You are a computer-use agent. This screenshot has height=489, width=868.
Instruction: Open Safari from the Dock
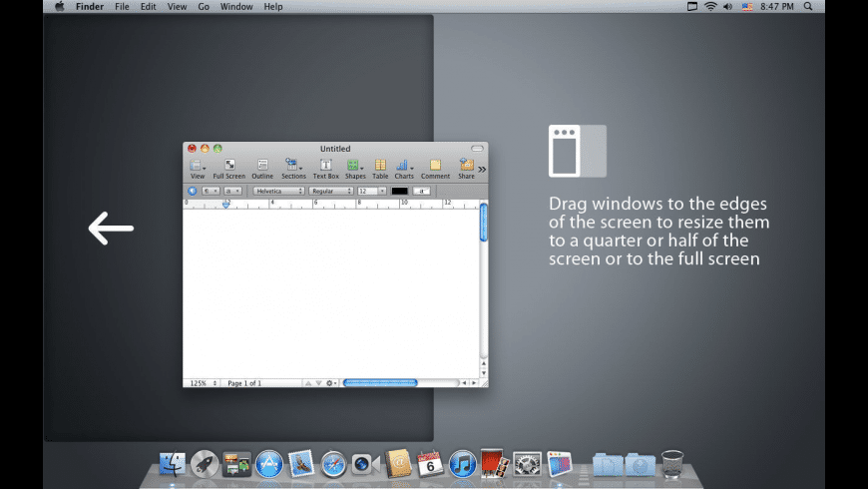(333, 463)
